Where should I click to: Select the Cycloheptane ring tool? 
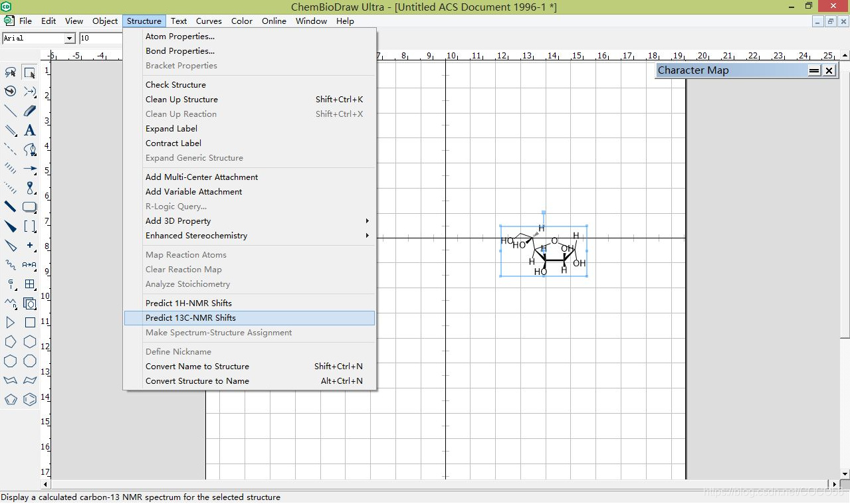11,361
